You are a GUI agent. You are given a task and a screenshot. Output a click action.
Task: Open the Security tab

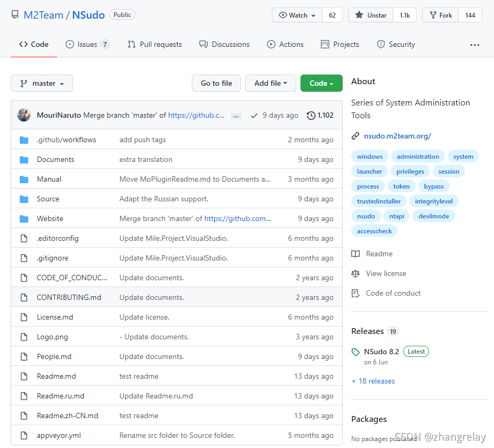click(x=396, y=44)
